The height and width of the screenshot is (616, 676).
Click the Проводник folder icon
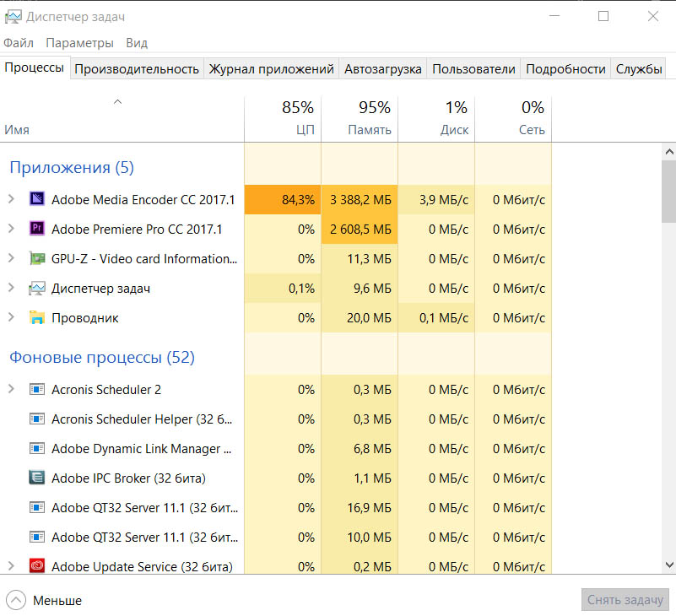37,317
